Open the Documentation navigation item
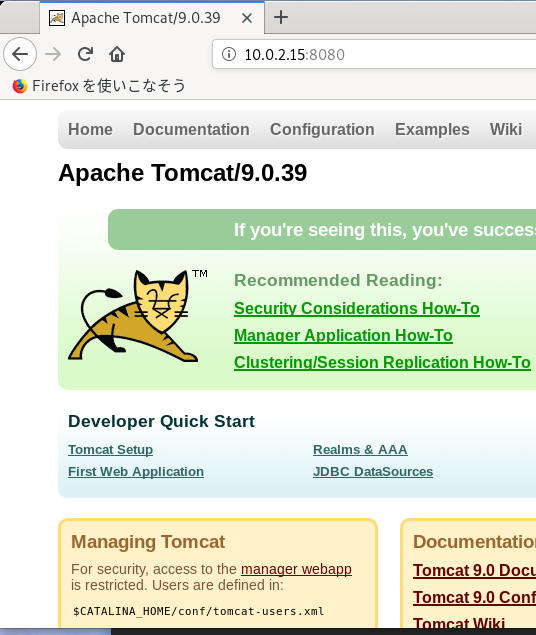536x635 pixels. [x=191, y=130]
